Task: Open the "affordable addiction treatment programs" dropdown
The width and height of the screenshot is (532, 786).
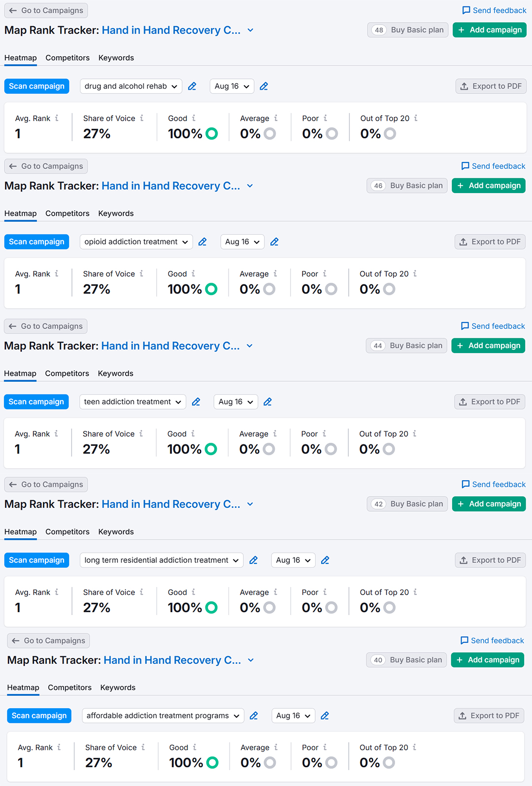Action: point(163,716)
